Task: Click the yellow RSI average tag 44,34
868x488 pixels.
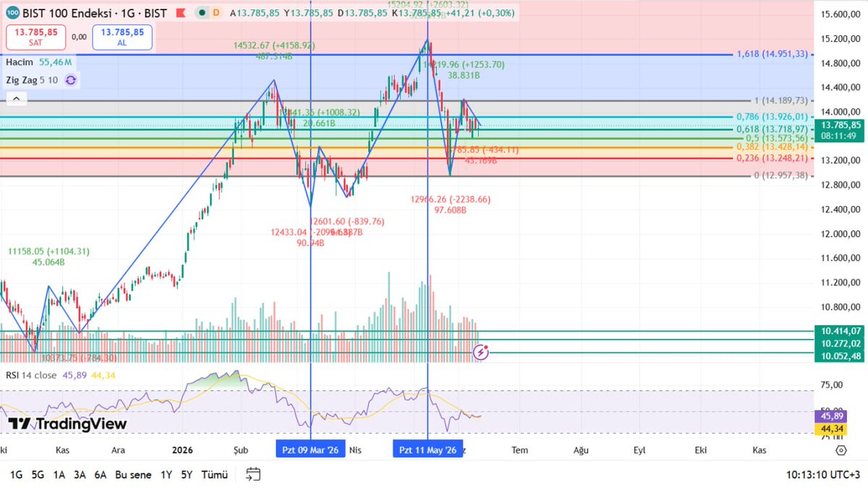Action: click(x=829, y=429)
